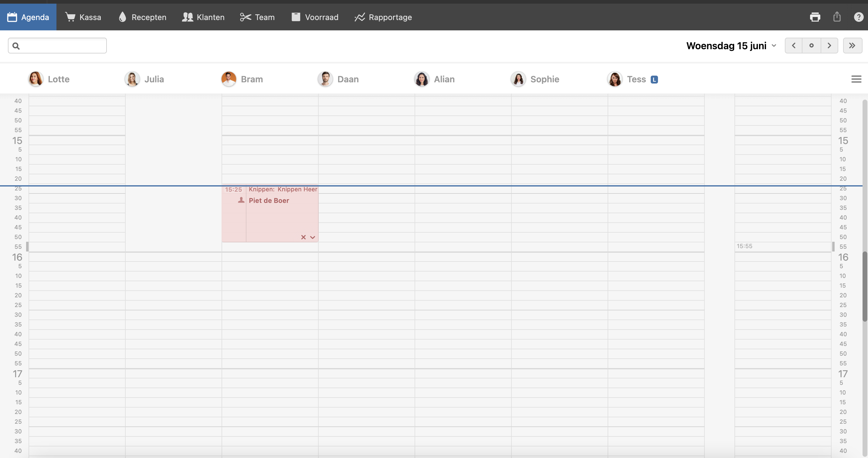Viewport: 868px width, 458px height.
Task: Go to next day arrow button
Action: [829, 46]
